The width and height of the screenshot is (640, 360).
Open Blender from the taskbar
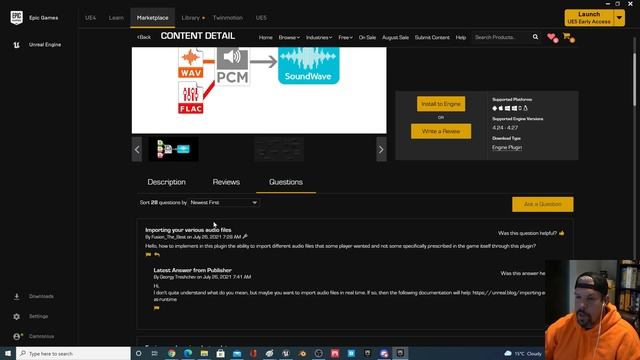point(302,353)
